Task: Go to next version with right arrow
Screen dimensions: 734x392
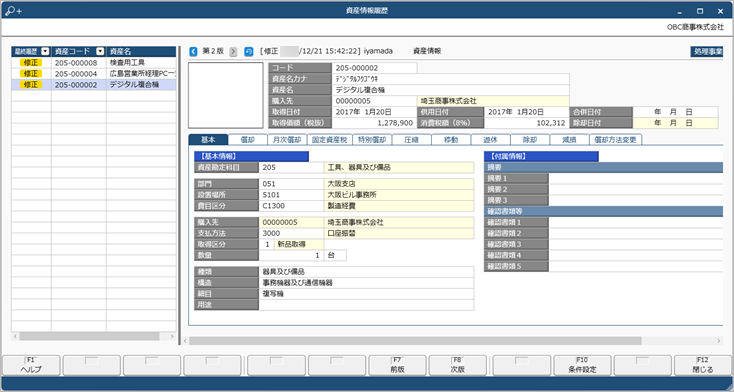Action: click(x=233, y=52)
